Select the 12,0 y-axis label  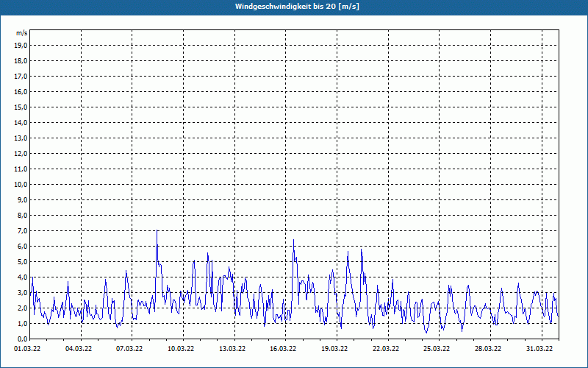tap(21, 153)
